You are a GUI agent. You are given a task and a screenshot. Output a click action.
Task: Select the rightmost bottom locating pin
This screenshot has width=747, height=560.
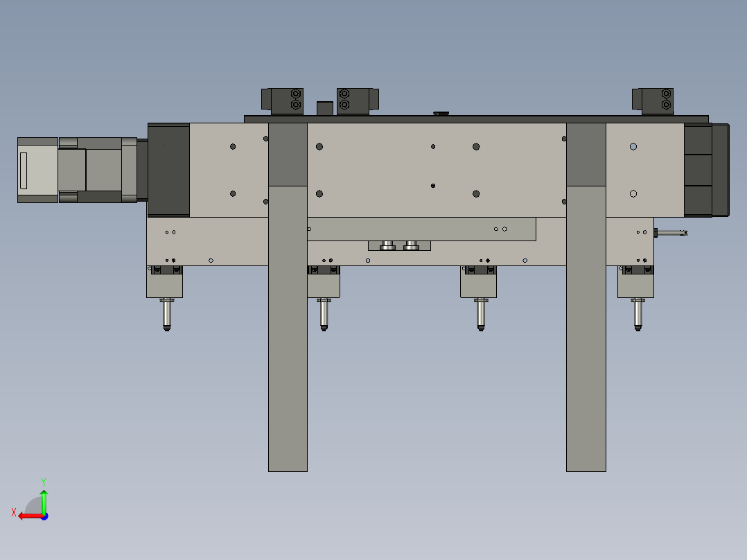coord(638,314)
